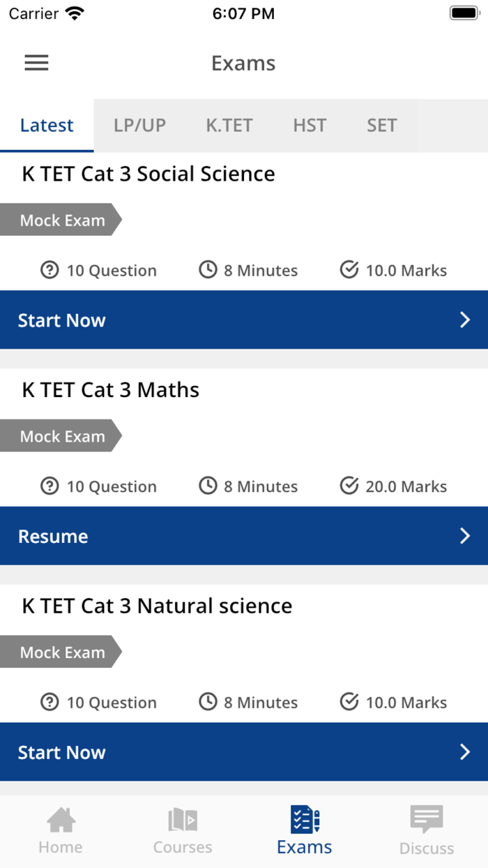The width and height of the screenshot is (488, 868).
Task: Click the marks checkmark icon on Natural science exam
Action: pyautogui.click(x=349, y=702)
